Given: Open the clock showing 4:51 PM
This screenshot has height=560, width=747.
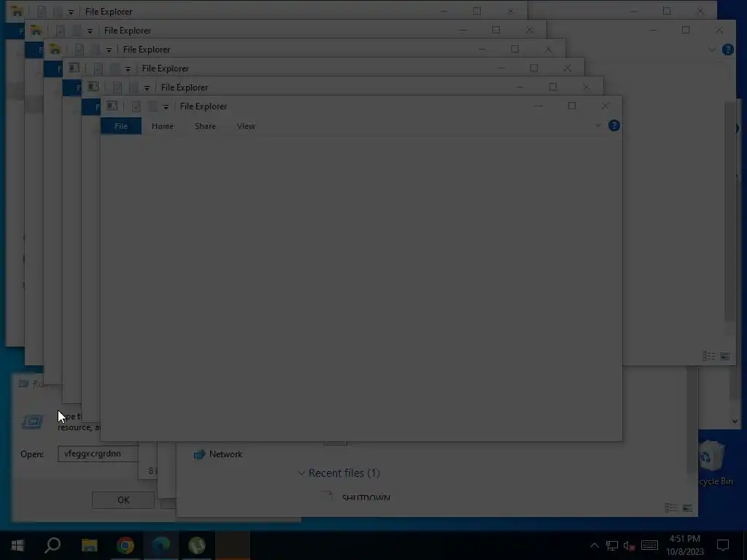Looking at the screenshot, I should (684, 545).
